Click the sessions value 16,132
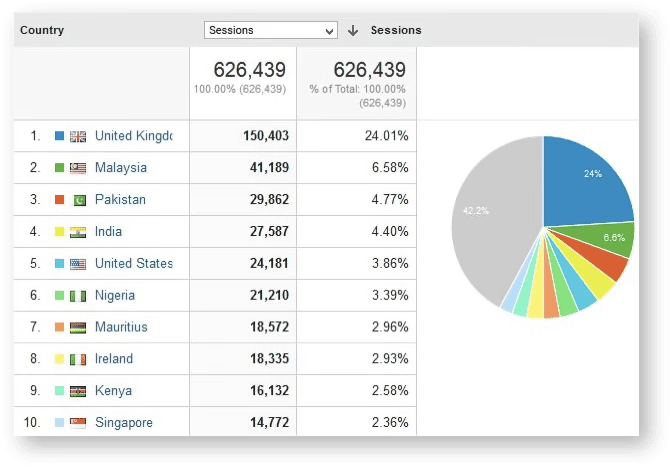Image resolution: width=670 pixels, height=467 pixels. click(269, 391)
